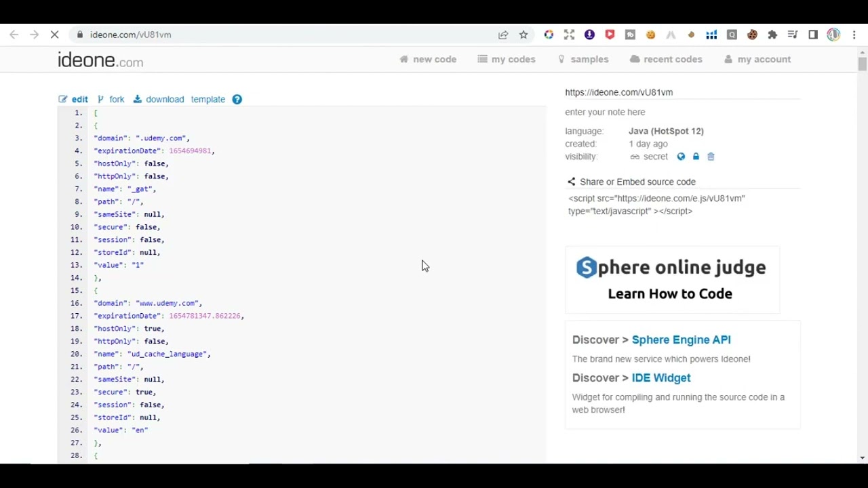Toggle the browser side panel
This screenshot has width=868, height=488.
click(x=813, y=35)
